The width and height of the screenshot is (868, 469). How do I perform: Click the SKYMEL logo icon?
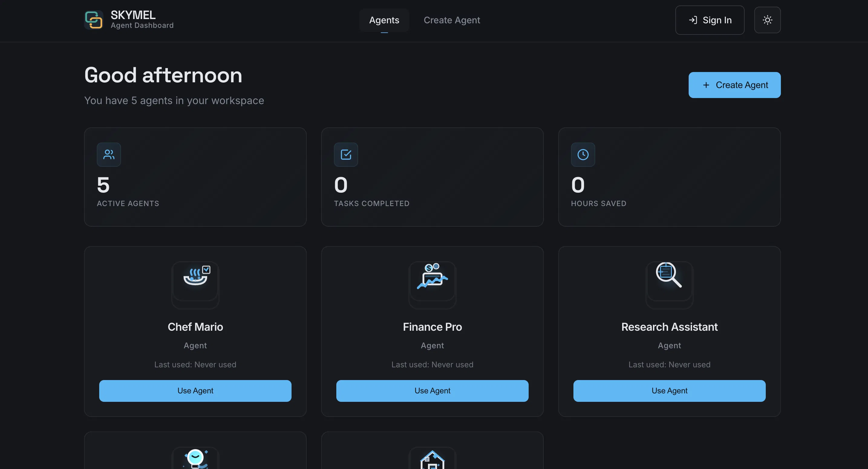pyautogui.click(x=93, y=20)
